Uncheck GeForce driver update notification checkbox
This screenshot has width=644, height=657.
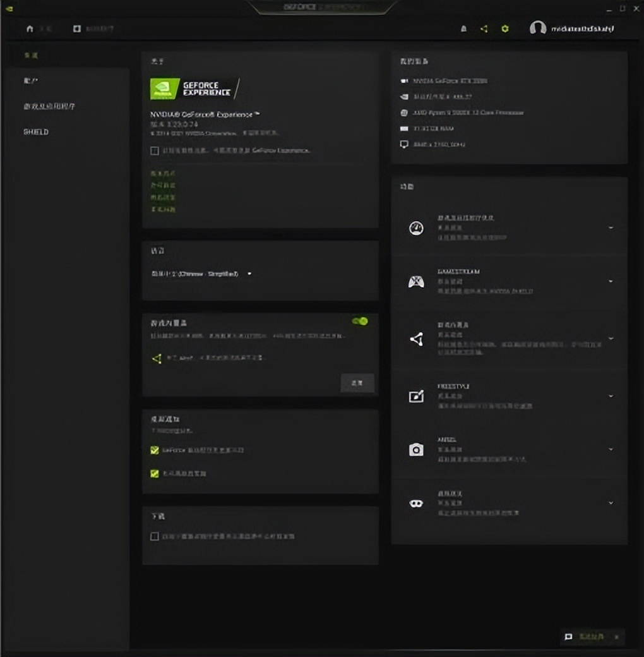coord(155,450)
